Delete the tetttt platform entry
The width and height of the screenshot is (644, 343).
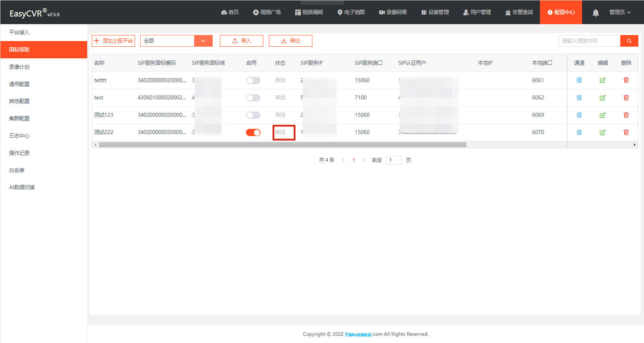626,80
